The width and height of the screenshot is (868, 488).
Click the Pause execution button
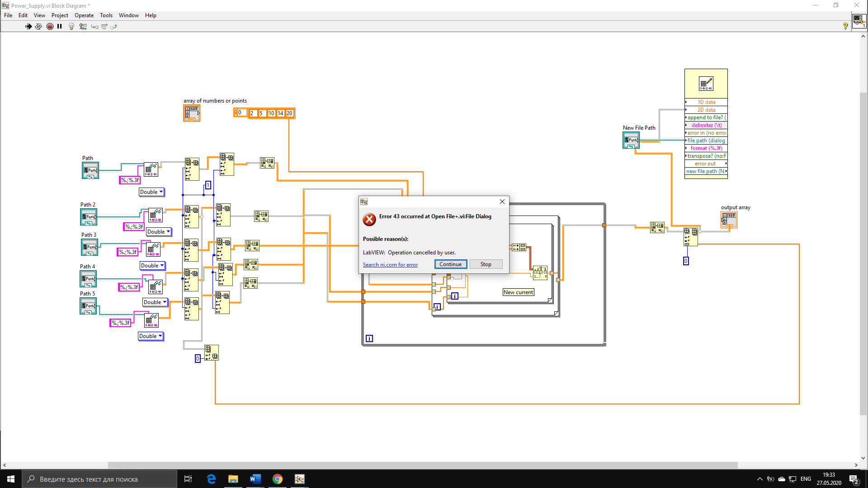[x=60, y=27]
